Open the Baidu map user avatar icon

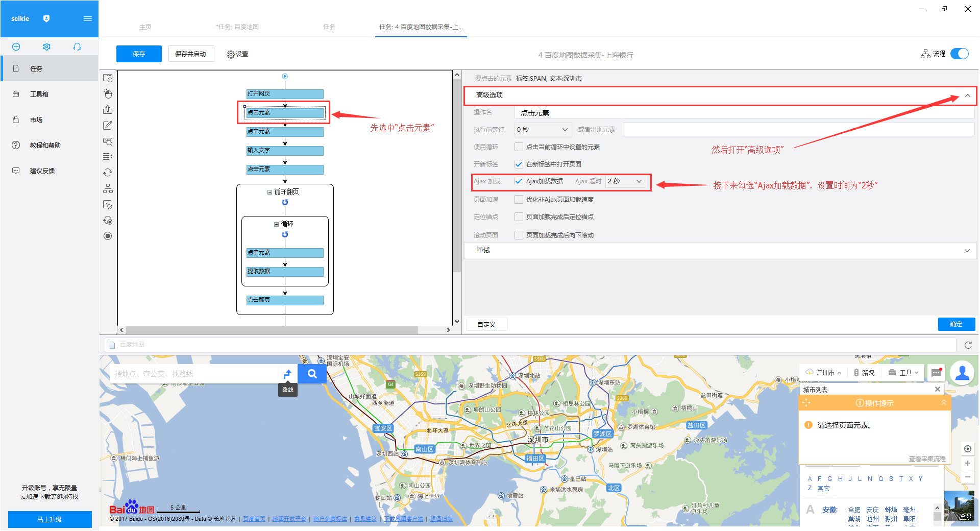point(962,373)
